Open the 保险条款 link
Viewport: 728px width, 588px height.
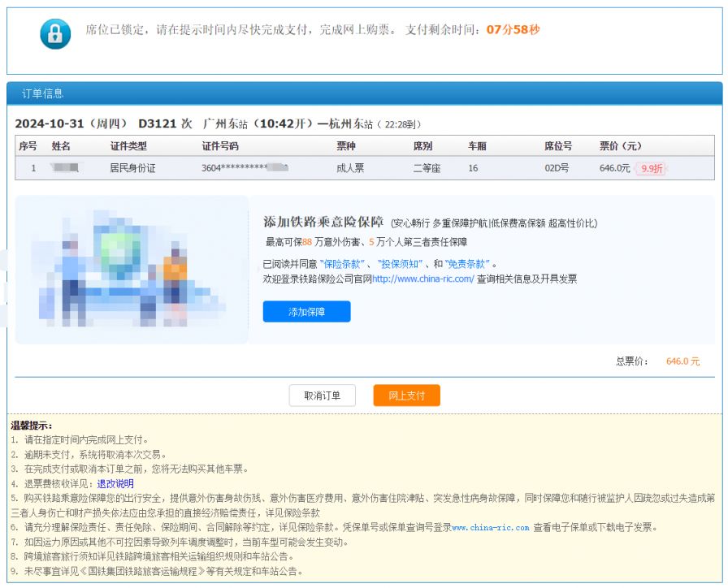[x=343, y=264]
